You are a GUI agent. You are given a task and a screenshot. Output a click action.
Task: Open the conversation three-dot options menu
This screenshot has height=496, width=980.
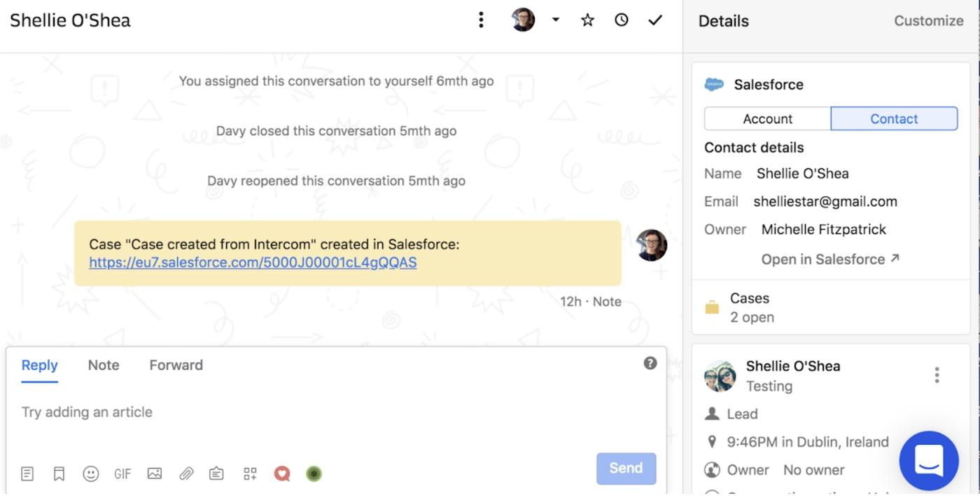pos(481,20)
